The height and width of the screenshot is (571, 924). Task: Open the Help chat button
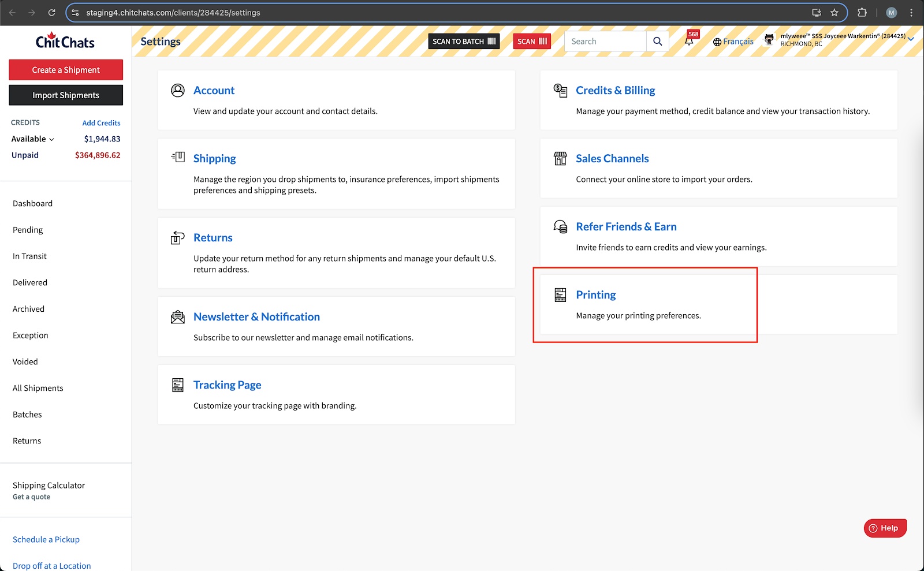[x=885, y=528]
